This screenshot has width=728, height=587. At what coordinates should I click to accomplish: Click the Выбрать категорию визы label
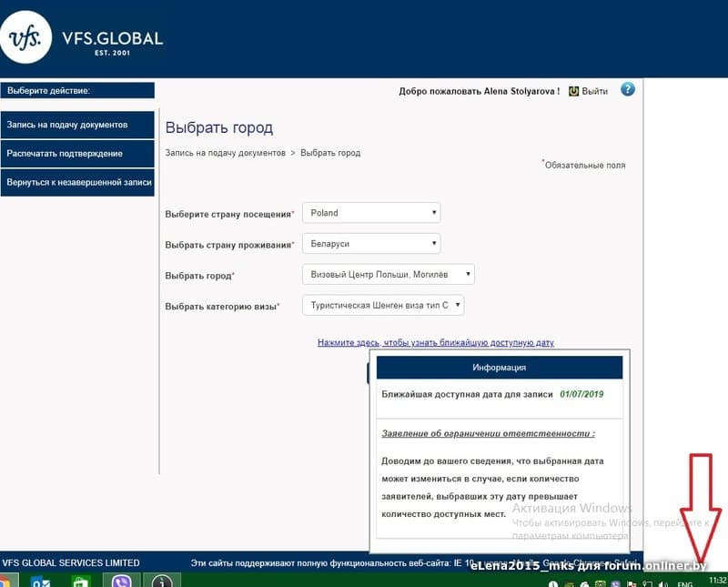222,307
